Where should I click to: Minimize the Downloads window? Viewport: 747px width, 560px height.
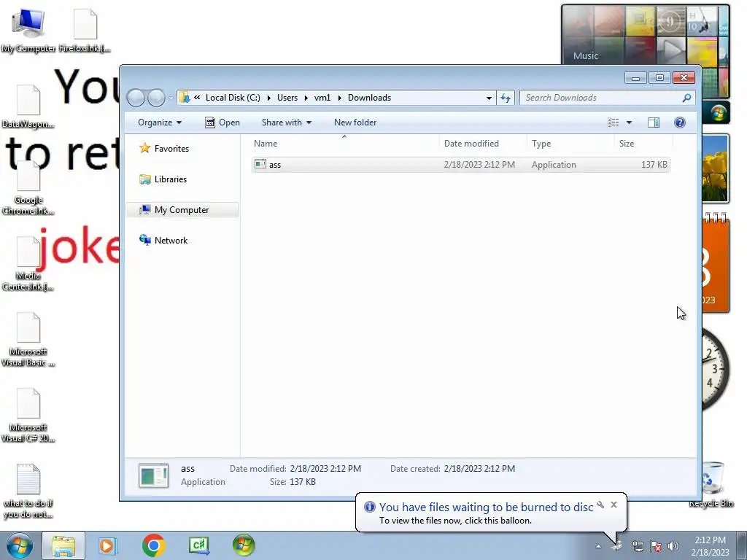point(635,77)
